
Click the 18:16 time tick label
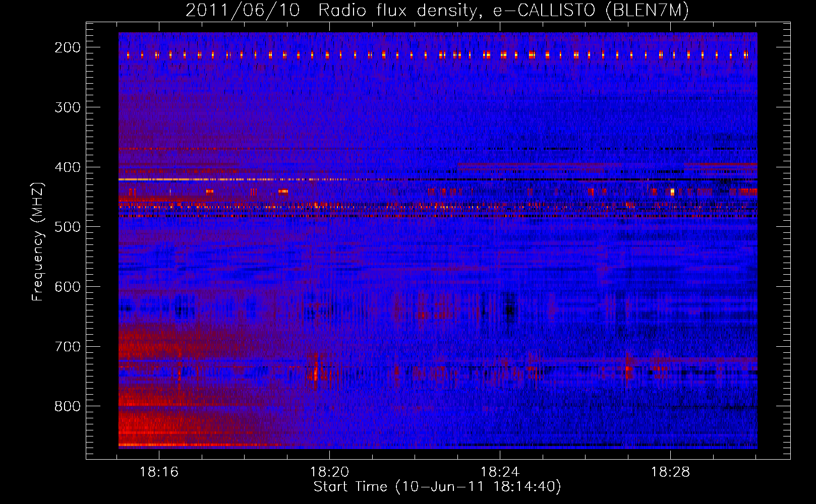click(x=159, y=472)
